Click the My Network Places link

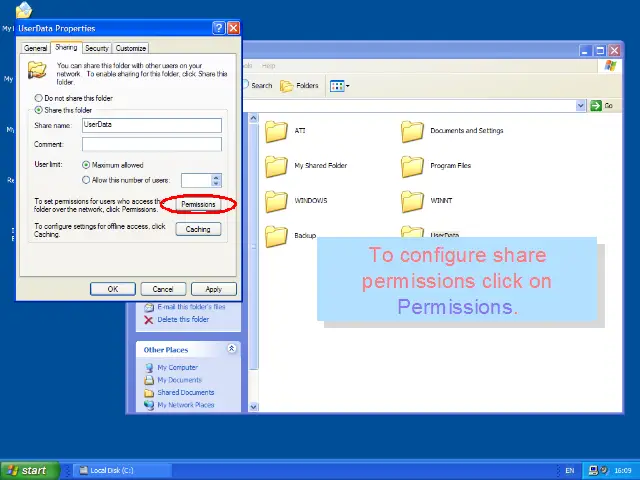click(x=186, y=405)
